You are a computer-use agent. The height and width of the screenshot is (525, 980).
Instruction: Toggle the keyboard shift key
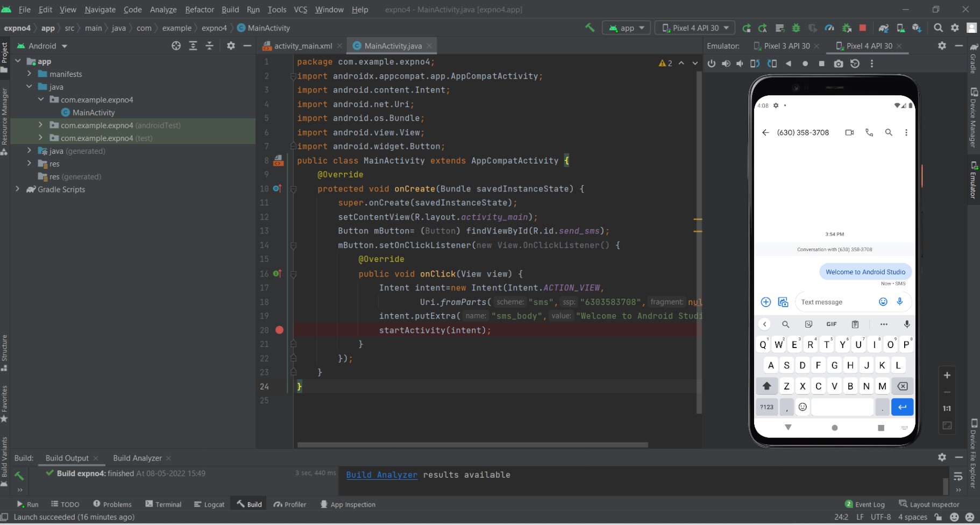click(x=767, y=386)
